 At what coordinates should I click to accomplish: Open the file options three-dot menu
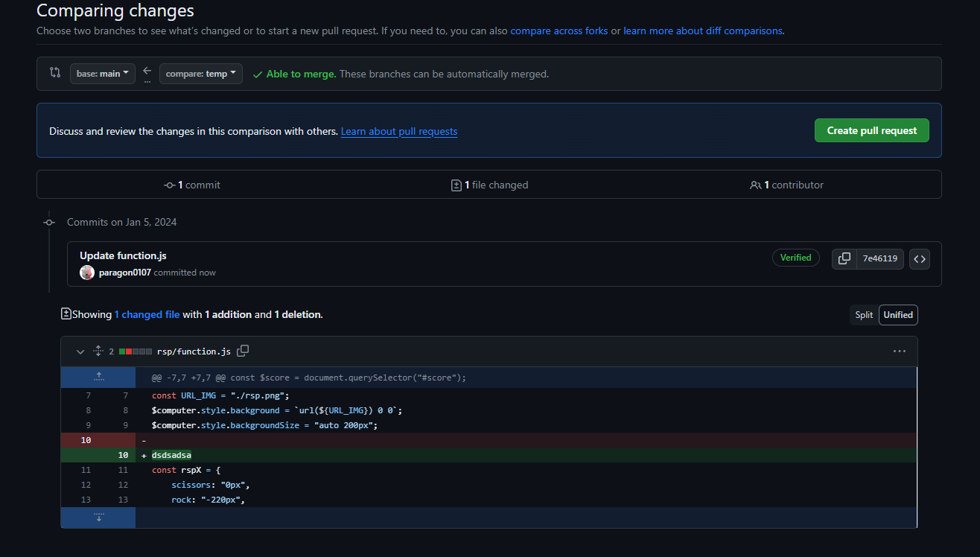coord(900,351)
